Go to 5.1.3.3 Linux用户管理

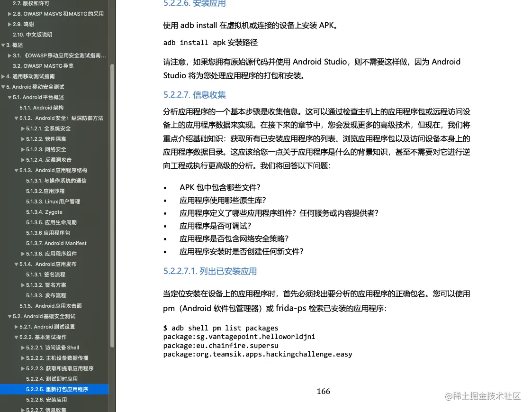(x=53, y=202)
